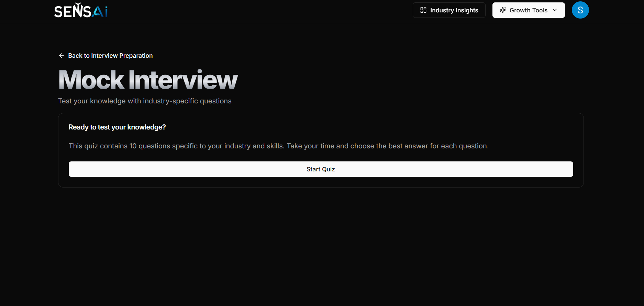
Task: Start the mock interview quiz
Action: coord(321,169)
